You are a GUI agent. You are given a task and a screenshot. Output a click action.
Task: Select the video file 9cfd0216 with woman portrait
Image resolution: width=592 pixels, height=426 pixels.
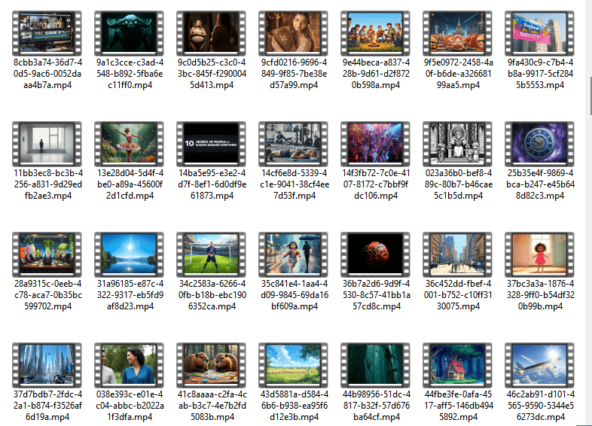[x=293, y=33]
